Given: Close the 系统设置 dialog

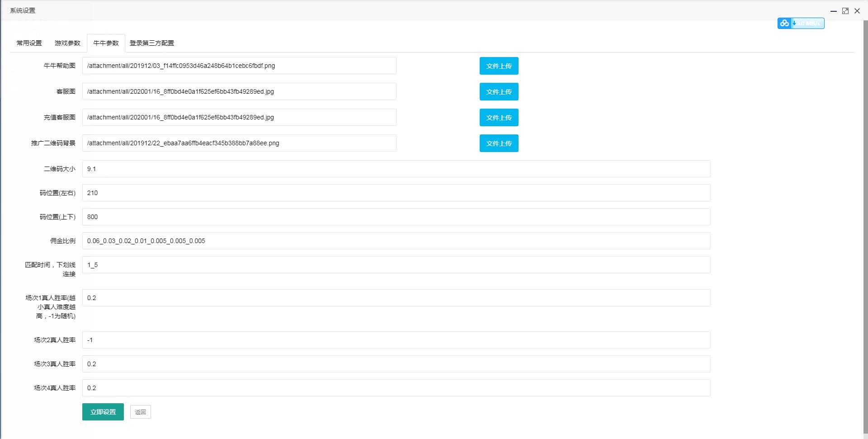Looking at the screenshot, I should [857, 11].
